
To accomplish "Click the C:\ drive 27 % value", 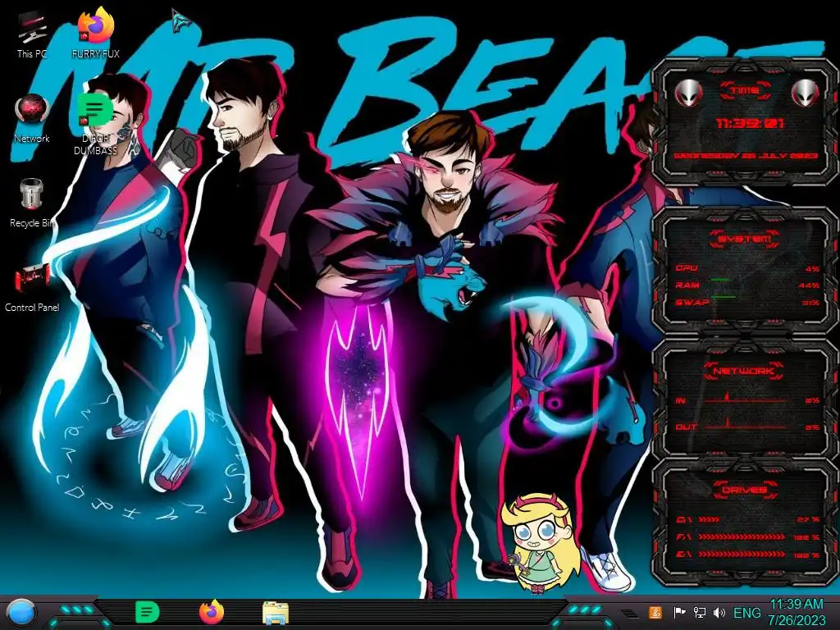I will point(808,519).
